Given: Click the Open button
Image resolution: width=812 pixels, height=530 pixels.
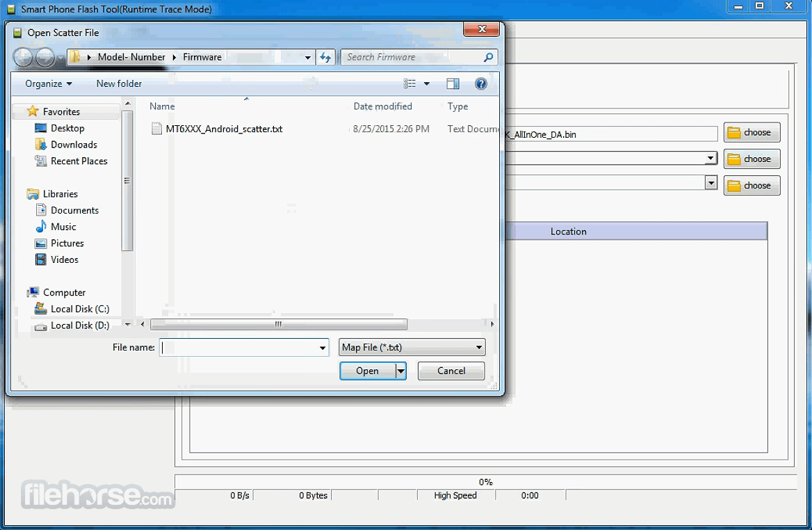Looking at the screenshot, I should click(368, 371).
